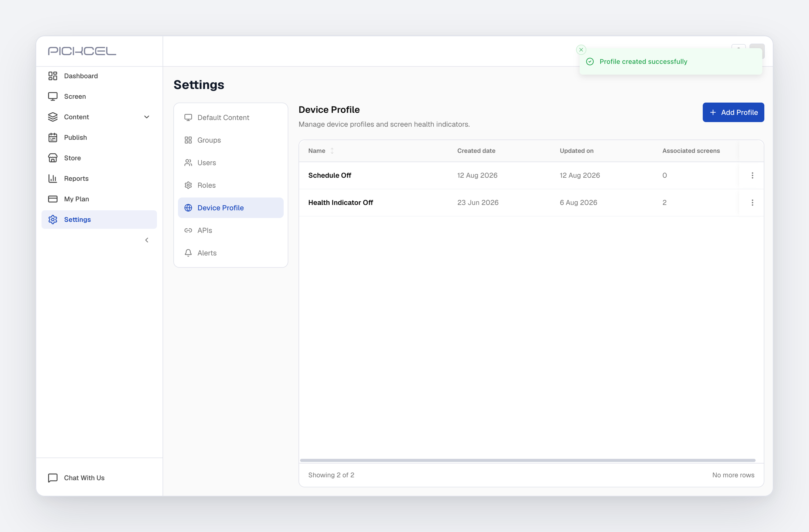Click the 6 Aug 2026 updated date
The image size is (809, 532).
point(578,202)
